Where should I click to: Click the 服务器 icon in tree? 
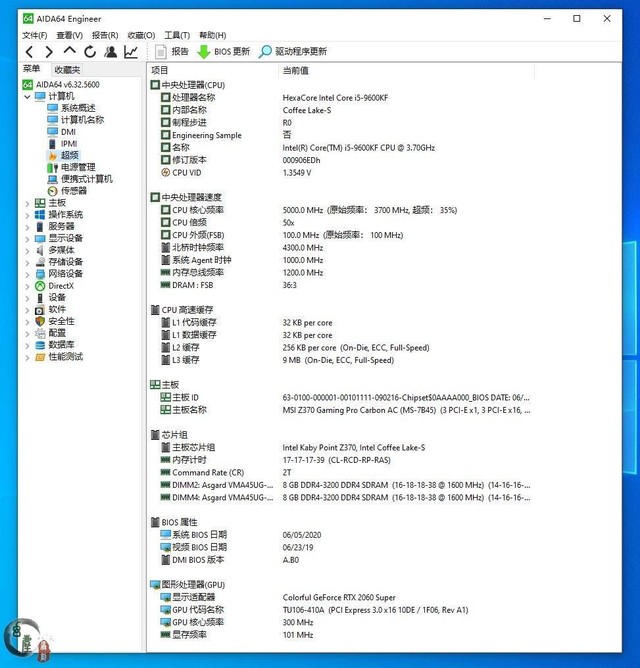point(40,226)
